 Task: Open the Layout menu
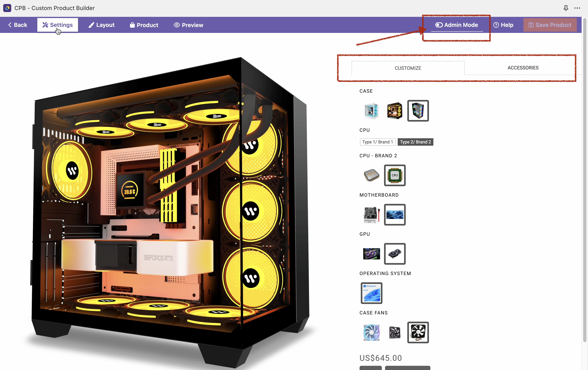[101, 25]
